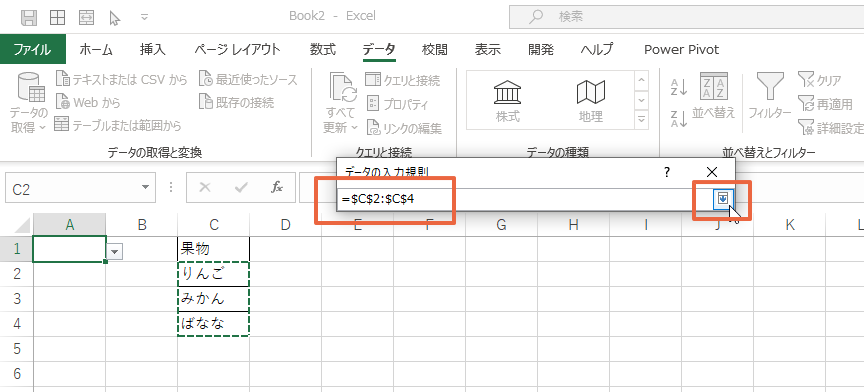Click 最近使ったソース
Screen dimensions: 864x392
pyautogui.click(x=249, y=80)
